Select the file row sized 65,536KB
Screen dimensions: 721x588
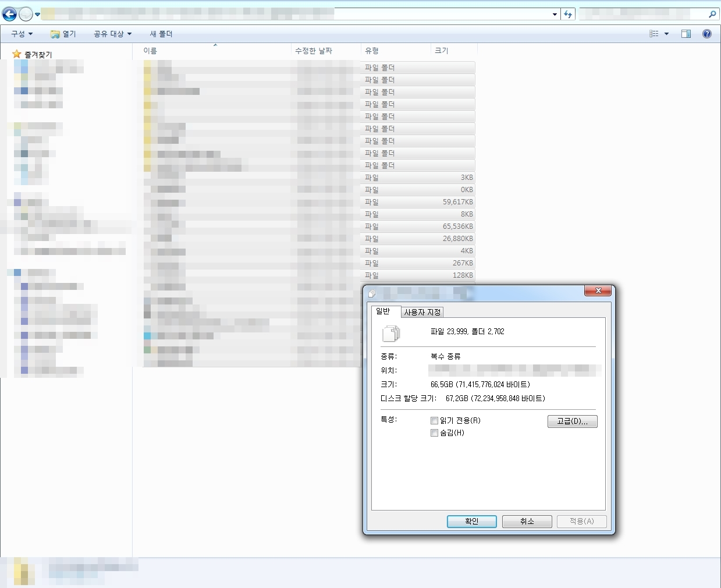pos(310,226)
